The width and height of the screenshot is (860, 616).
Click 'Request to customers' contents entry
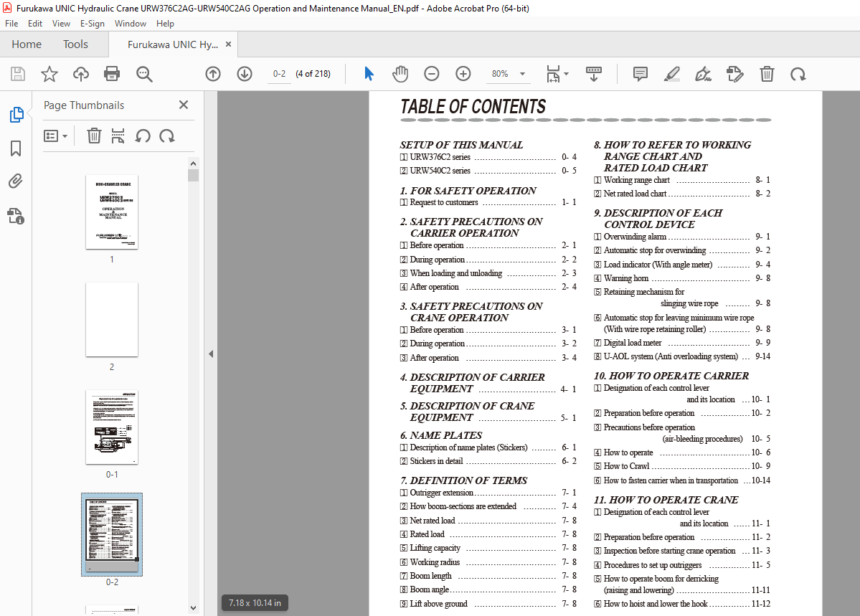[x=488, y=202]
